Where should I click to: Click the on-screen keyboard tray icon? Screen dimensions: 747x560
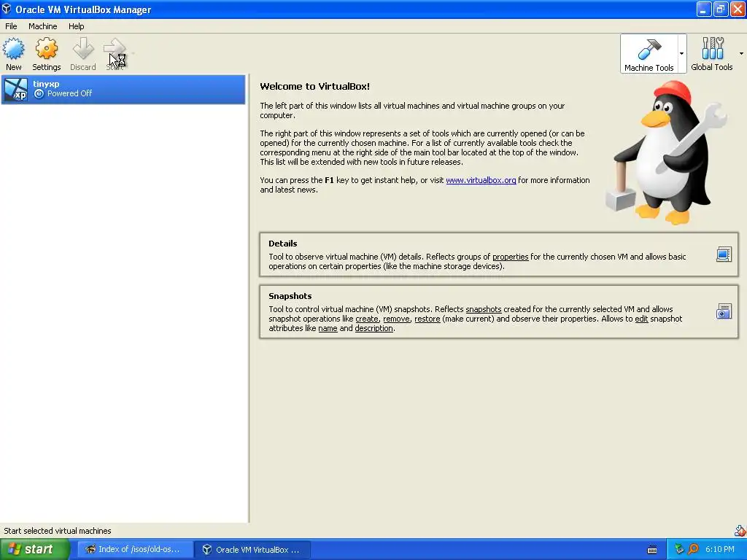coord(652,550)
